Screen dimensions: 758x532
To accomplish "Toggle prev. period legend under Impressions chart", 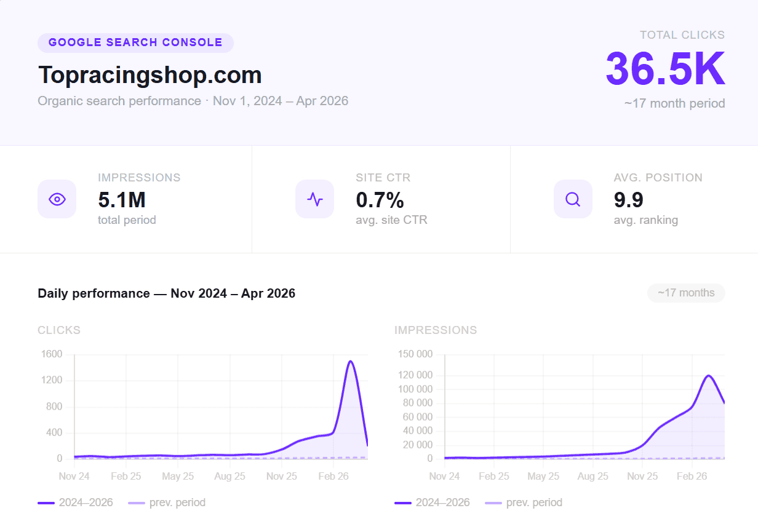I will [524, 502].
